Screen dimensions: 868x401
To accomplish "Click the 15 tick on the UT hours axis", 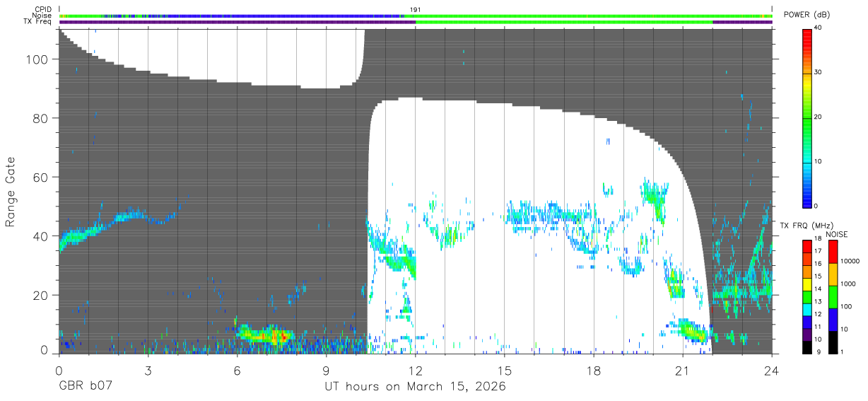I will (x=504, y=370).
